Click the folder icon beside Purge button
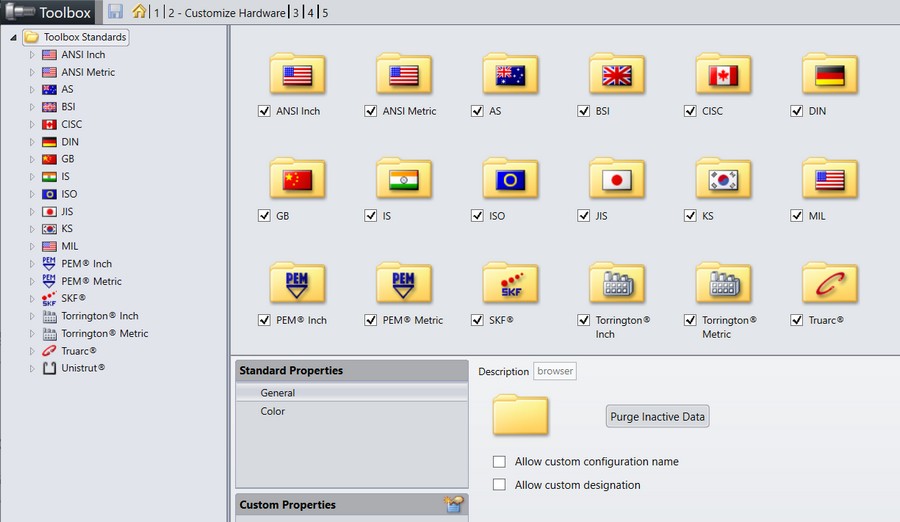Screen dimensions: 900x522 tap(520, 414)
